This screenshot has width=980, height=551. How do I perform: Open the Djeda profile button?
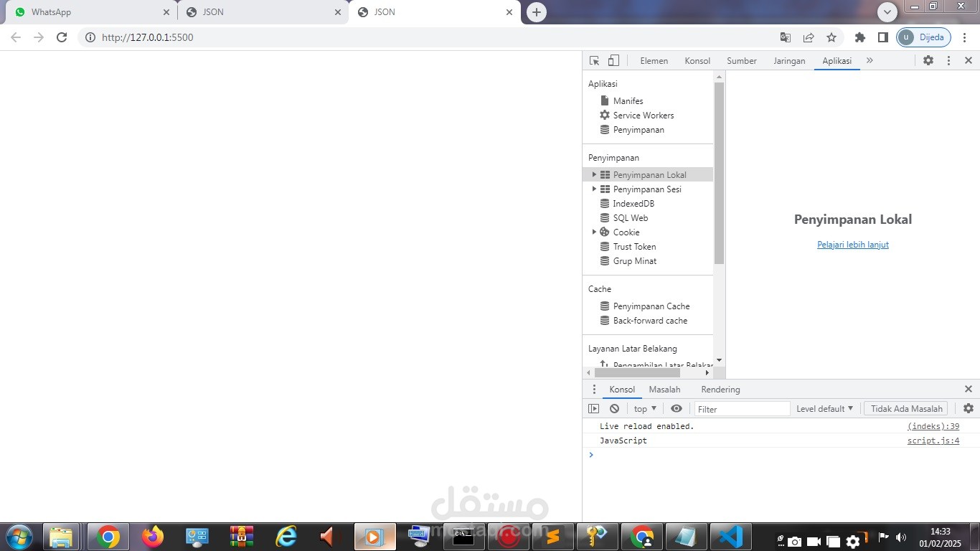coord(923,37)
